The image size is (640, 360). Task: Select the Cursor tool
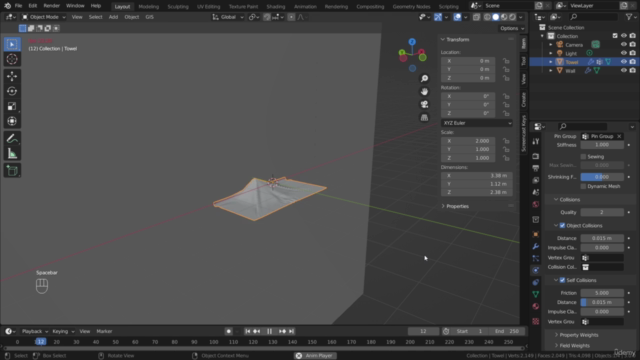pyautogui.click(x=12, y=59)
